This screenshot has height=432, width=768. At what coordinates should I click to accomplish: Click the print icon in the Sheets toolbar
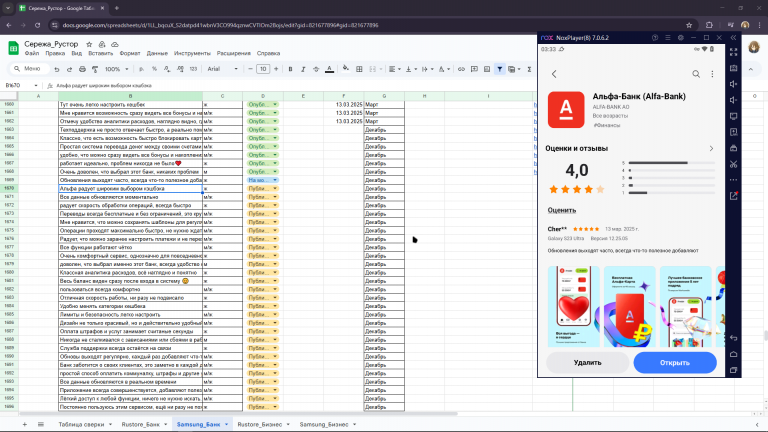82,69
